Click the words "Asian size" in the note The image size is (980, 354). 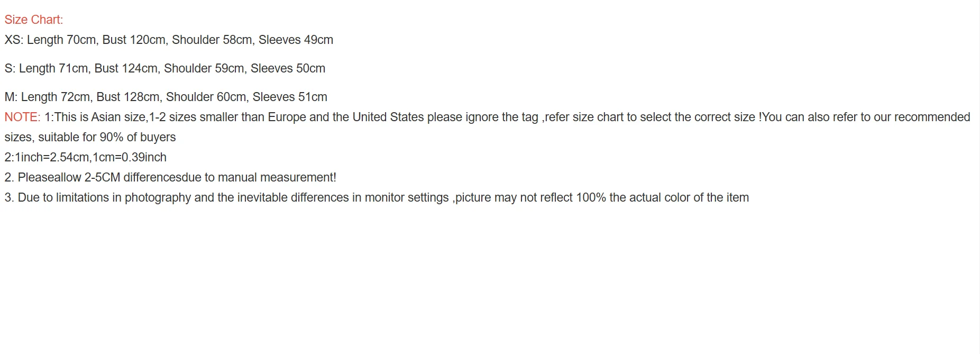tap(118, 117)
